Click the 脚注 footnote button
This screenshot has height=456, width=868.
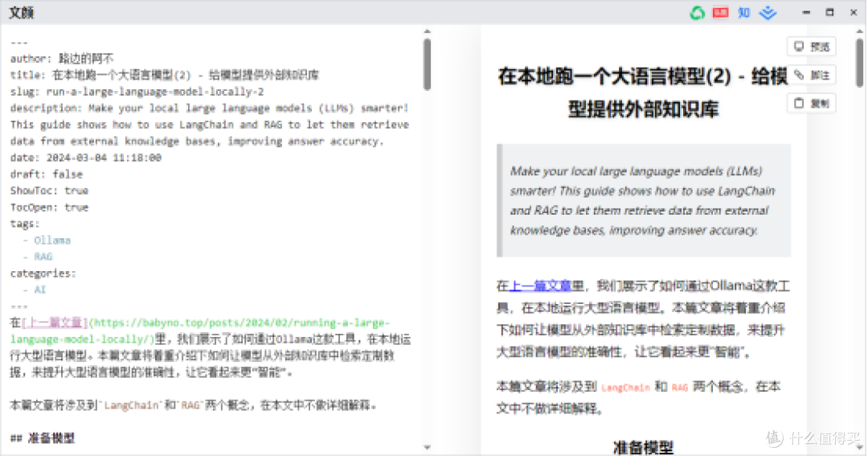tap(812, 76)
